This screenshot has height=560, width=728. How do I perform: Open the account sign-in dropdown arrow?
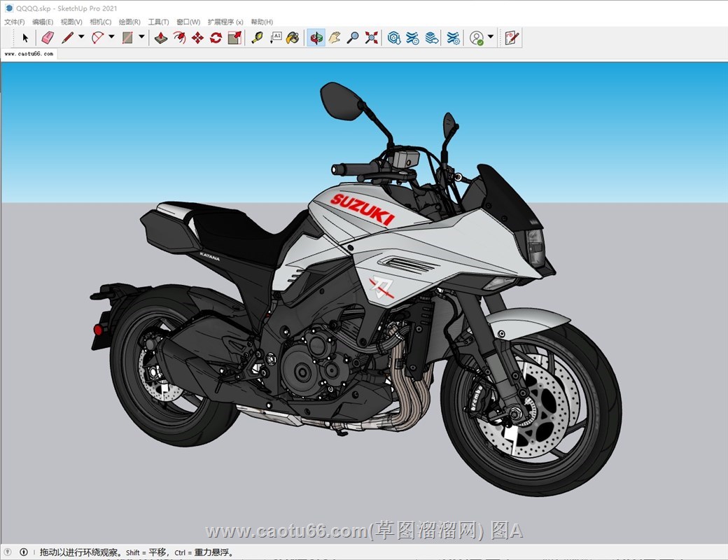coord(491,37)
